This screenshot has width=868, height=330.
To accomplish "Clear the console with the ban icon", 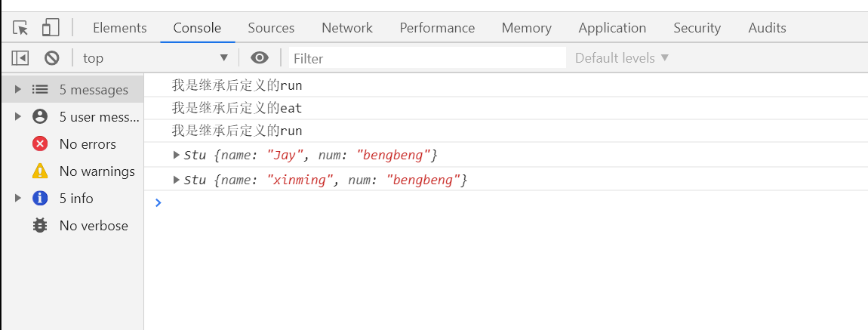I will click(51, 57).
